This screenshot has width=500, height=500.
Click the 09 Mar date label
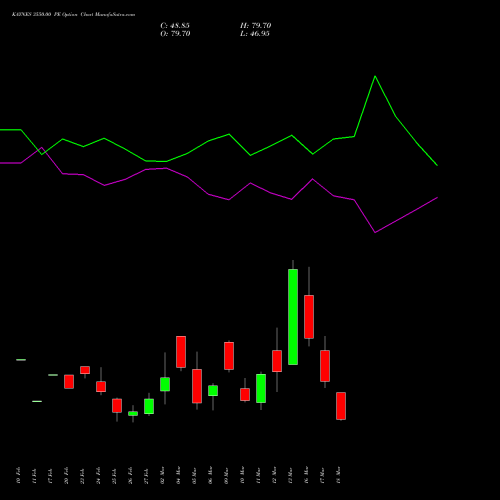point(226,475)
